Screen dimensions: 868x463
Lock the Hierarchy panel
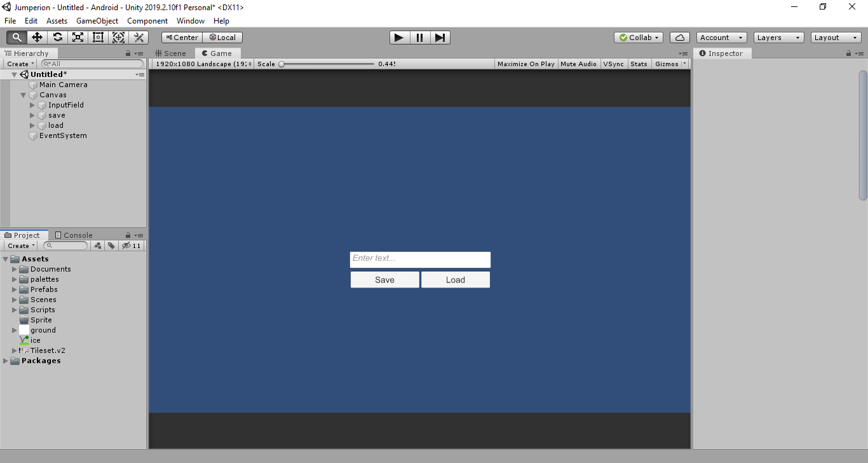click(x=128, y=53)
